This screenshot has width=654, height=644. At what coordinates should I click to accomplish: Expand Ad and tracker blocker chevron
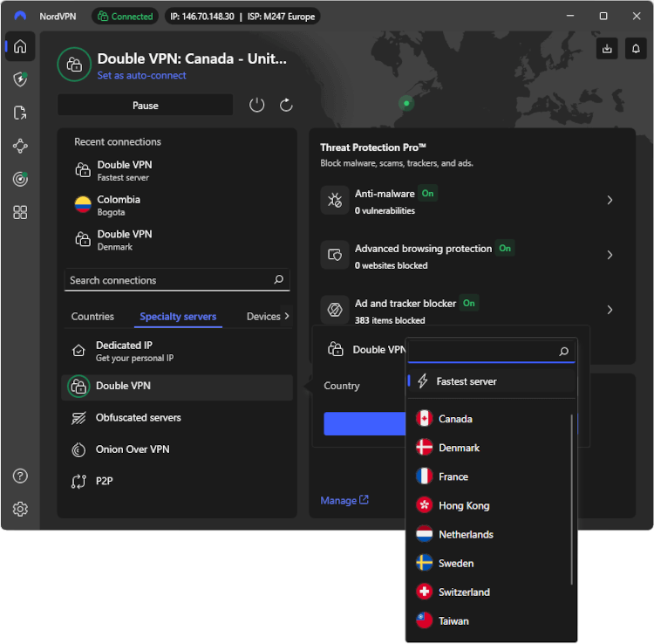(610, 310)
